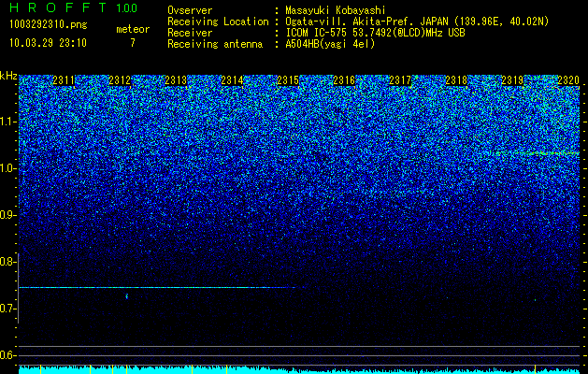Select the filename 1003292310.png
The height and width of the screenshot is (374, 588).
point(49,25)
